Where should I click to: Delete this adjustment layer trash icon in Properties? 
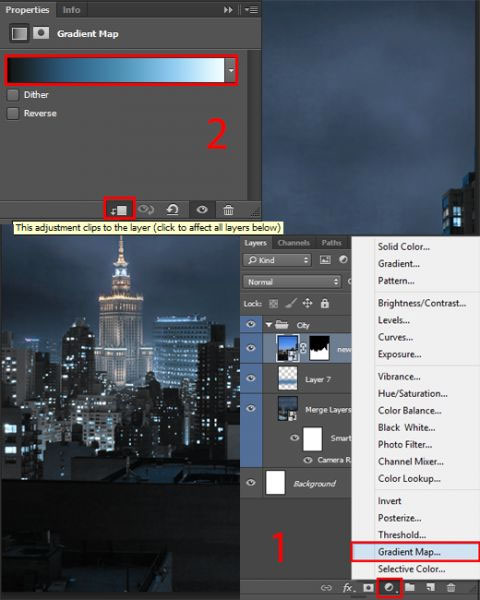tap(228, 210)
